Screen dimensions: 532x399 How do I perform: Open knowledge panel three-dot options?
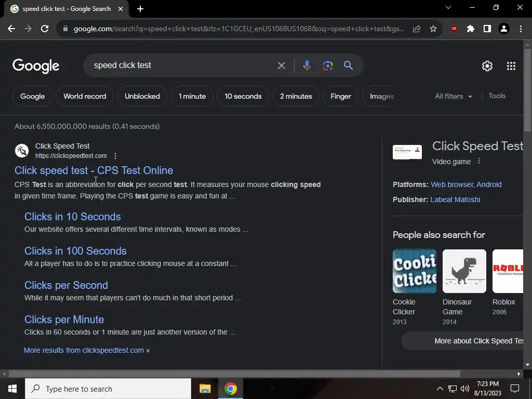click(478, 161)
